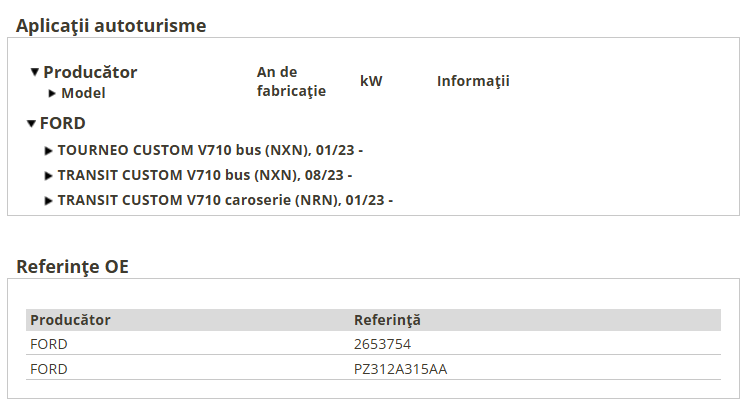Image resolution: width=748 pixels, height=415 pixels.
Task: Collapse the FORD manufacturer arrow
Action: coord(31,124)
